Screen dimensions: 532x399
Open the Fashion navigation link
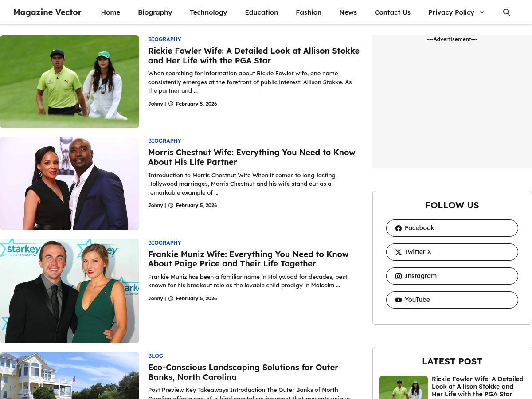309,12
